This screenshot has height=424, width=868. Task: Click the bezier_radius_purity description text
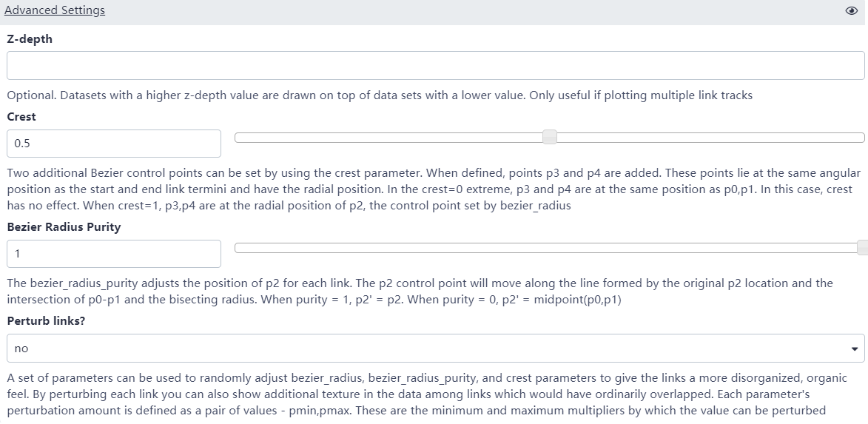pos(419,291)
